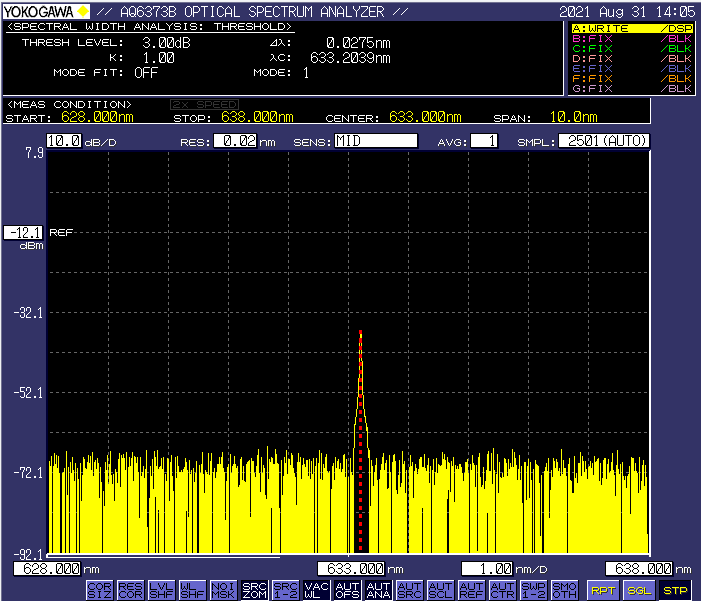Click the MODE FIT OFF value
701x601 pixels.
(x=146, y=72)
